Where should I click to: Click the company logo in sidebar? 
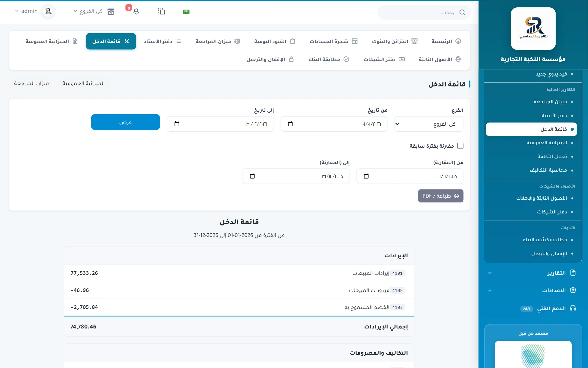[x=533, y=29]
